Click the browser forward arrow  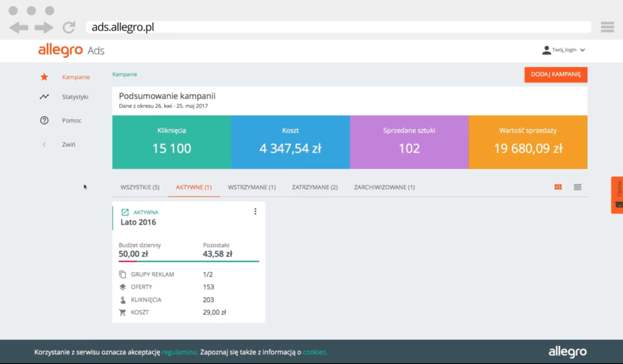43,27
